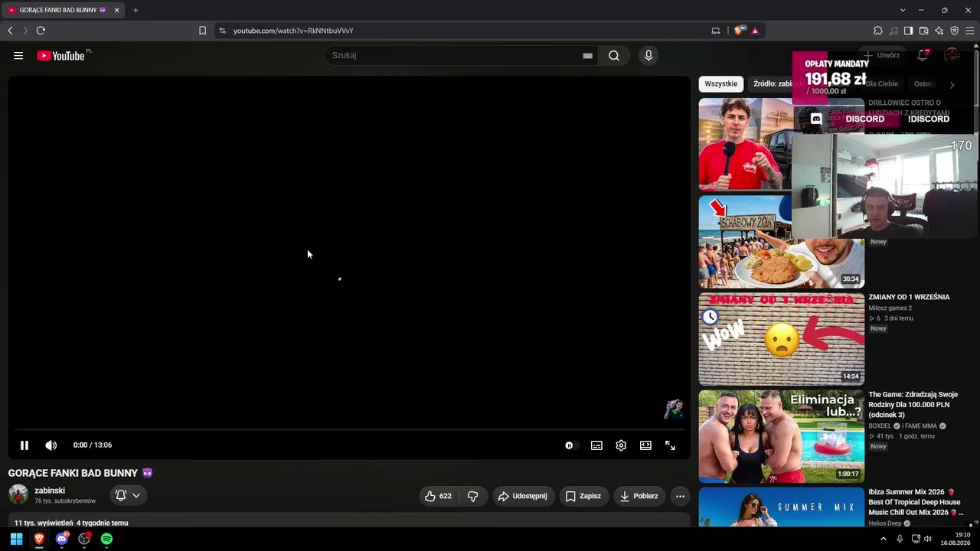Image resolution: width=980 pixels, height=551 pixels.
Task: Open the Brave VPN shield icon
Action: (955, 31)
